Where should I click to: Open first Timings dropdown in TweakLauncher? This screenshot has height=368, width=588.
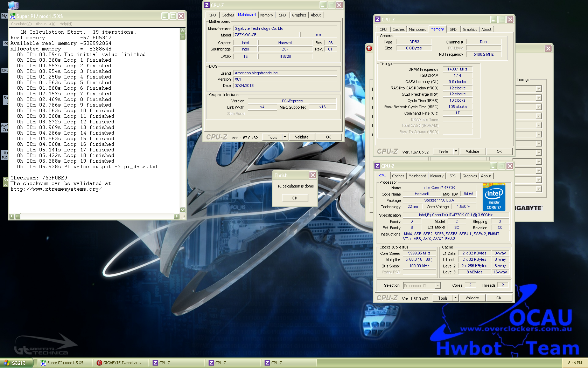click(x=539, y=89)
